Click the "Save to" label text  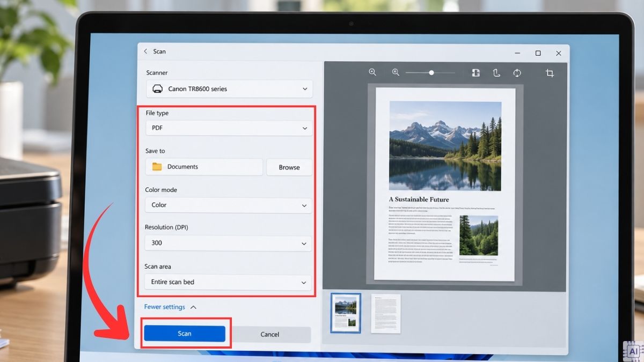(x=155, y=151)
